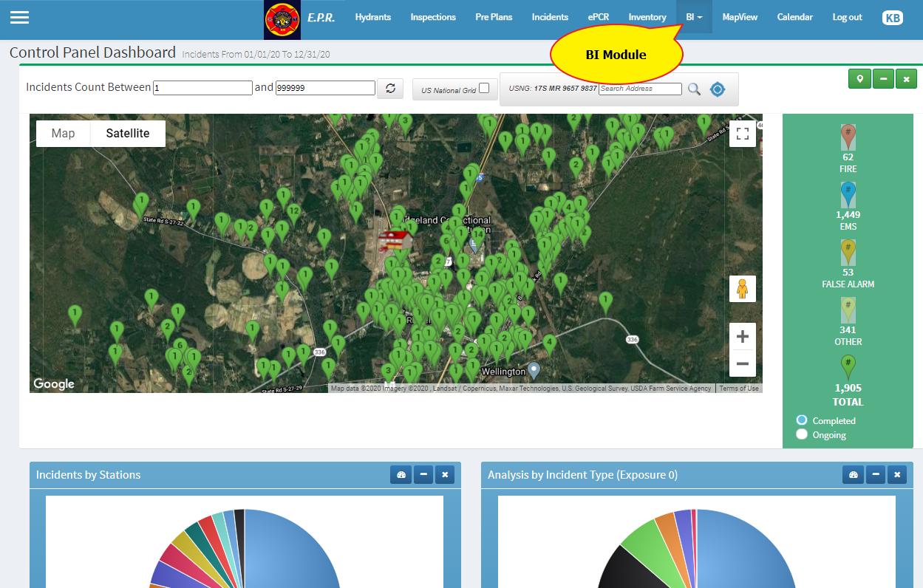Image resolution: width=923 pixels, height=588 pixels.
Task: Focus the Search Address field
Action: pyautogui.click(x=641, y=89)
